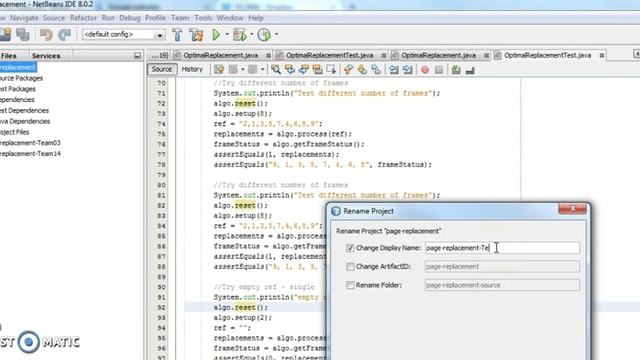The width and height of the screenshot is (640, 360).
Task: Click Shift Line Left icon
Action: (x=393, y=70)
